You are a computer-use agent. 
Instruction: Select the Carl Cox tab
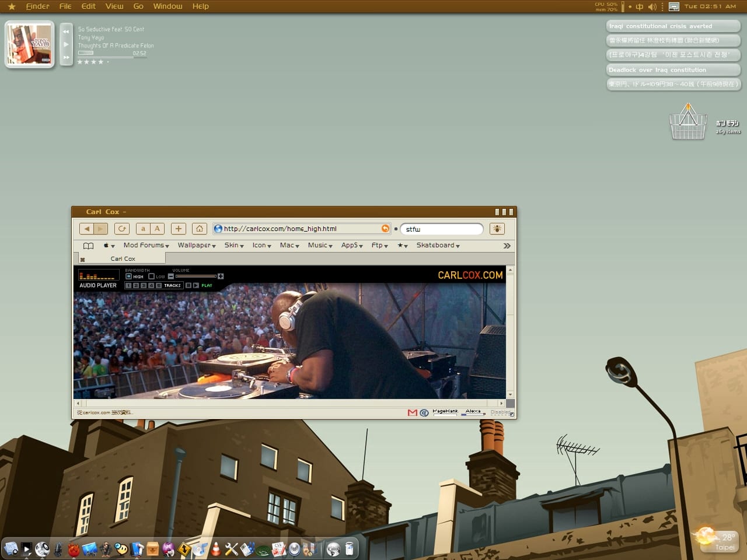click(123, 258)
